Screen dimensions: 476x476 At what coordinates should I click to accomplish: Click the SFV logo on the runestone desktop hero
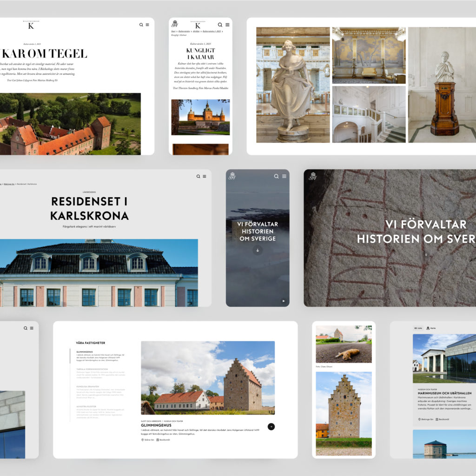(313, 176)
